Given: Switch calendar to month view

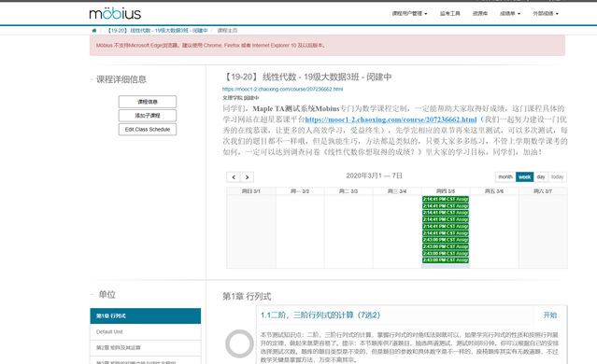Looking at the screenshot, I should pyautogui.click(x=505, y=176).
